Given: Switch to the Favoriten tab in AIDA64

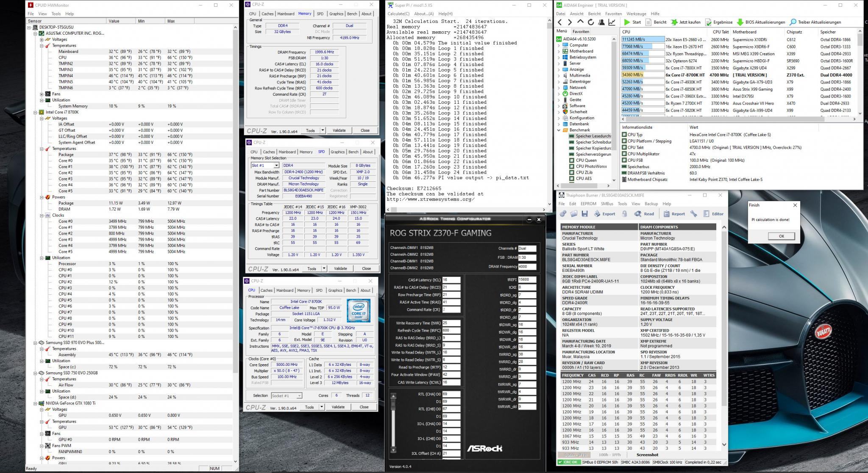Looking at the screenshot, I should pyautogui.click(x=581, y=31).
